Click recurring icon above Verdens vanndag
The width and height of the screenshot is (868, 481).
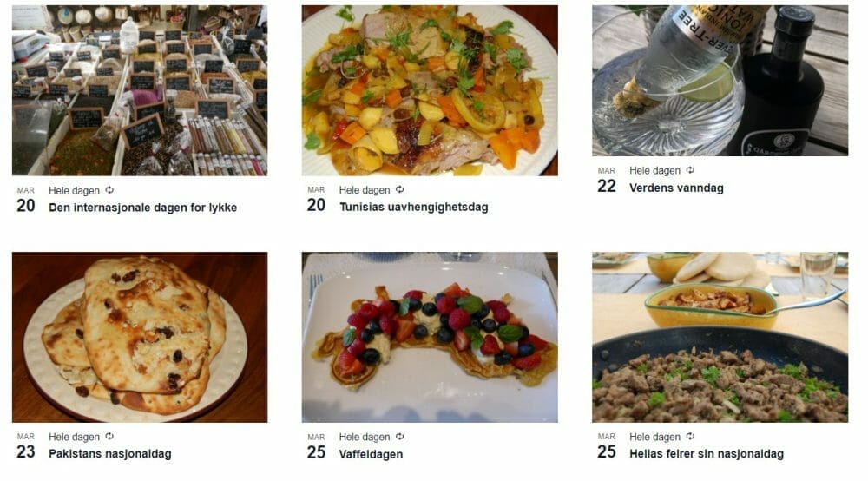(x=690, y=170)
